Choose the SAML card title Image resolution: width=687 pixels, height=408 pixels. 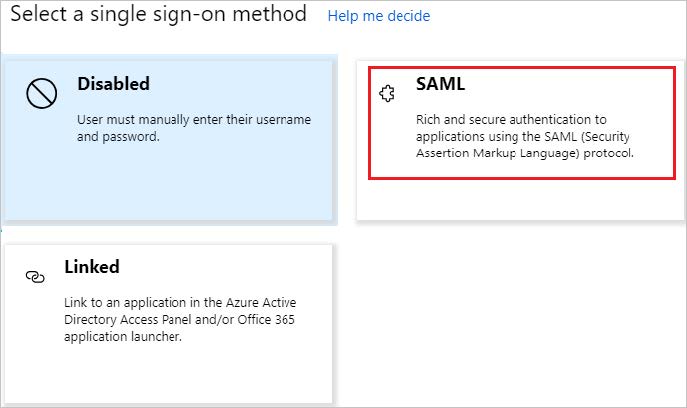(x=441, y=84)
